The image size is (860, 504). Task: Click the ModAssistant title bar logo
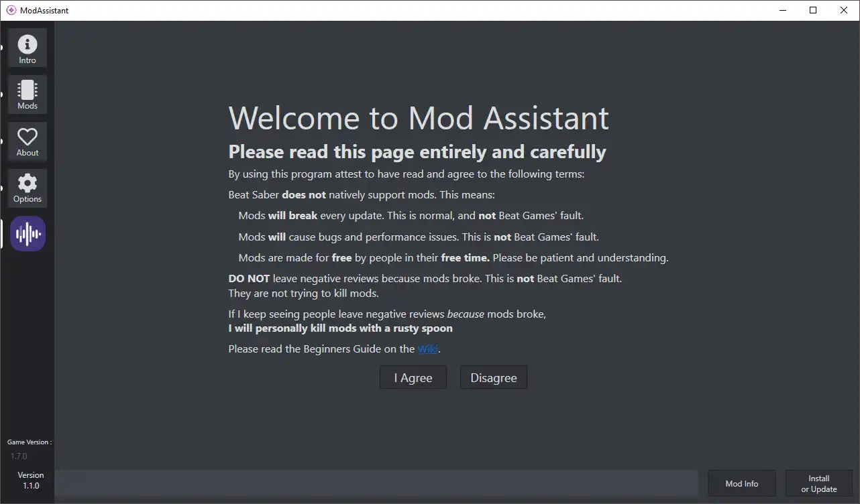(x=11, y=10)
